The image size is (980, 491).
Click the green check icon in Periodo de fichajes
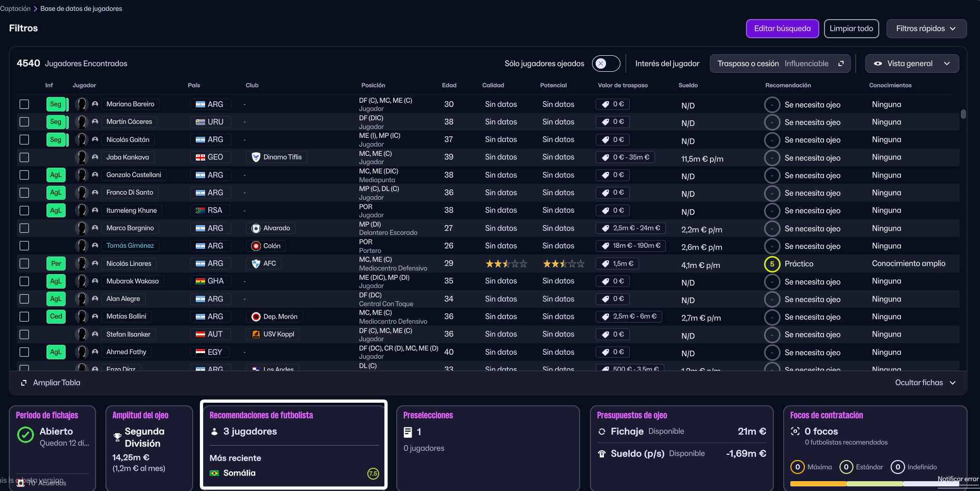(25, 435)
